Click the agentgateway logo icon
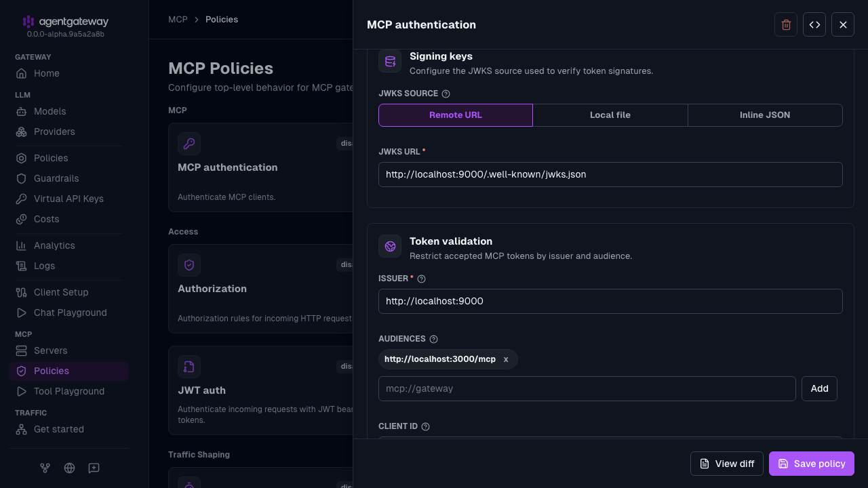This screenshot has height=488, width=868. [28, 22]
